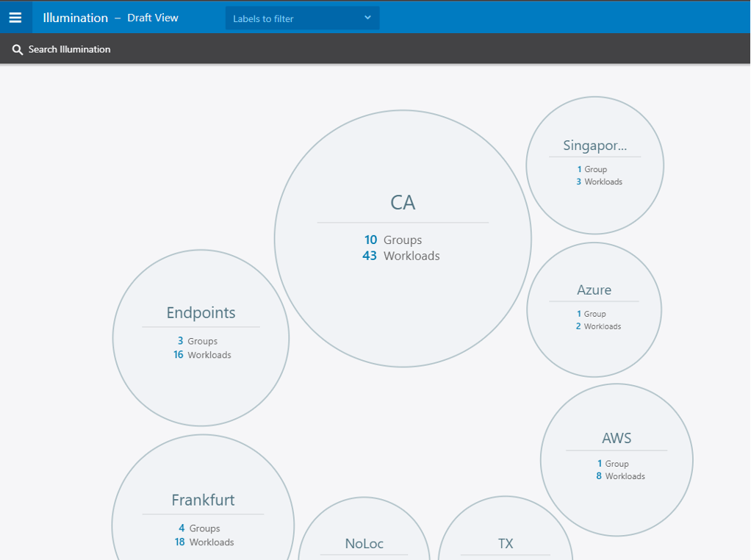Viewport: 751px width, 560px height.
Task: Select the Singapore location heading
Action: click(x=595, y=146)
